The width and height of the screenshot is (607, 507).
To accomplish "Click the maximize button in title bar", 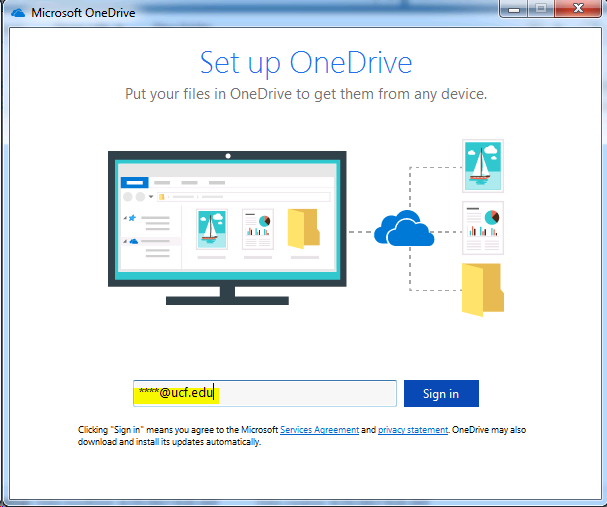I will (x=541, y=9).
